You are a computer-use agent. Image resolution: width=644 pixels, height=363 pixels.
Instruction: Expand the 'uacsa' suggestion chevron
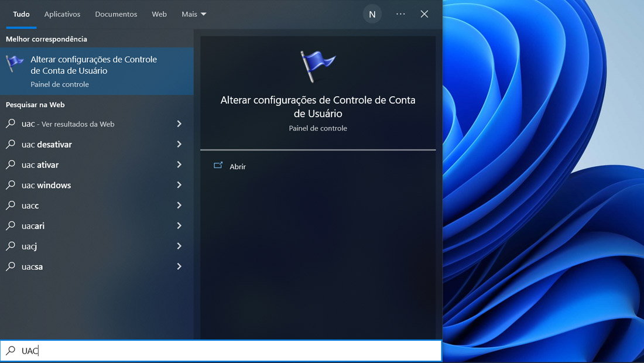(179, 266)
